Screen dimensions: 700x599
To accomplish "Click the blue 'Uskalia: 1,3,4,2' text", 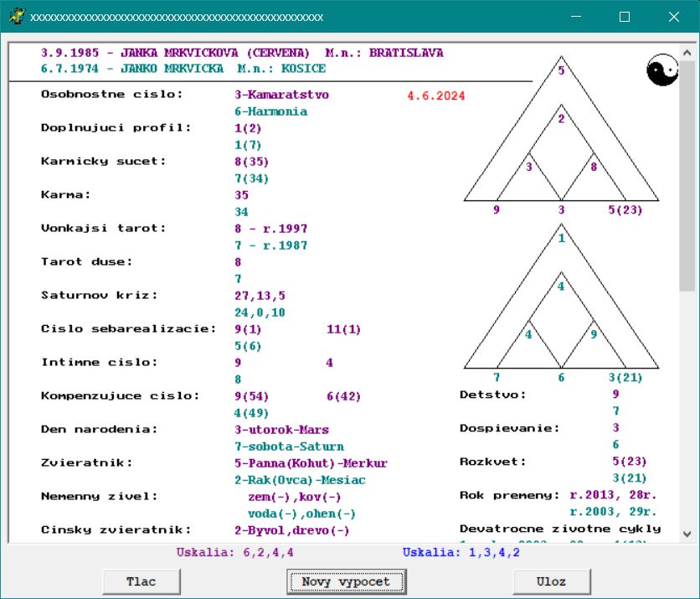I will [x=461, y=553].
